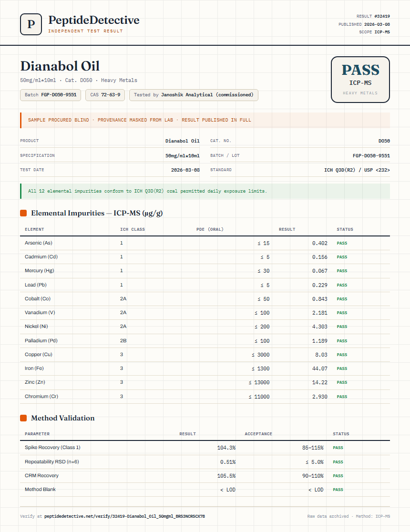Click the Cobalt (Co) row label
Viewport: 410px width, 532px height.
tap(38, 299)
